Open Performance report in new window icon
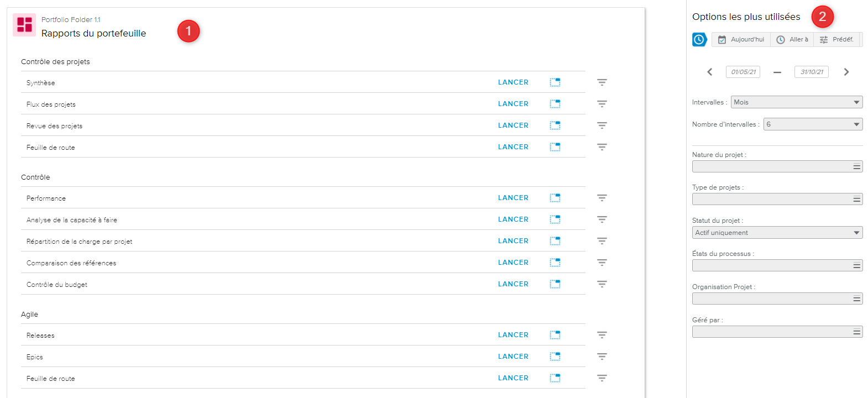Screen dimensions: 868x398 pos(555,198)
